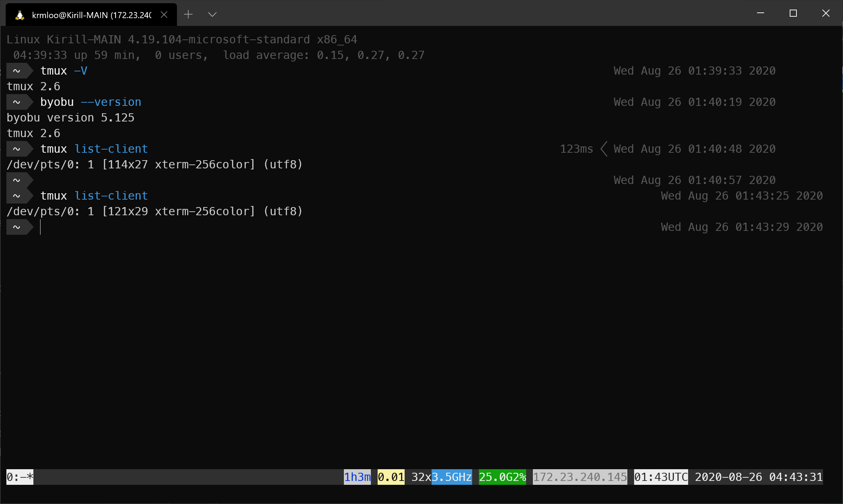Place cursor at the empty command prompt line
This screenshot has height=504, width=843.
pos(41,227)
